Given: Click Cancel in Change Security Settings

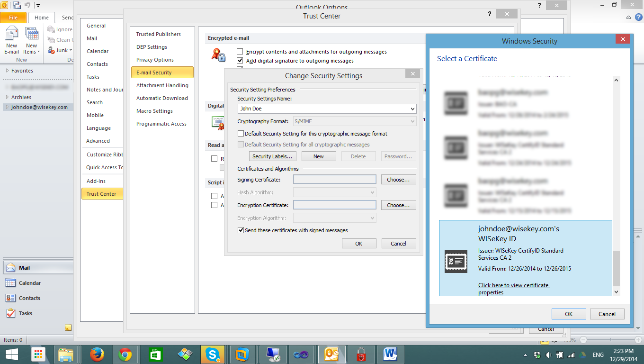Looking at the screenshot, I should [x=399, y=244].
